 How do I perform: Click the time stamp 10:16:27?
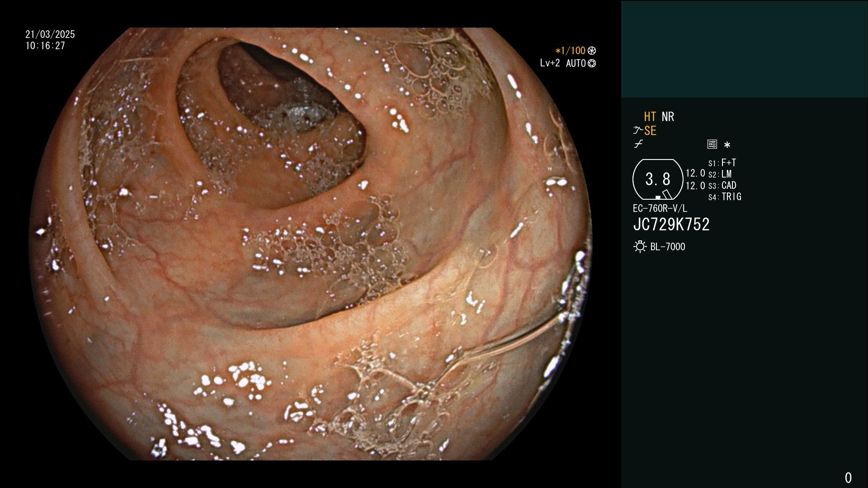point(45,46)
